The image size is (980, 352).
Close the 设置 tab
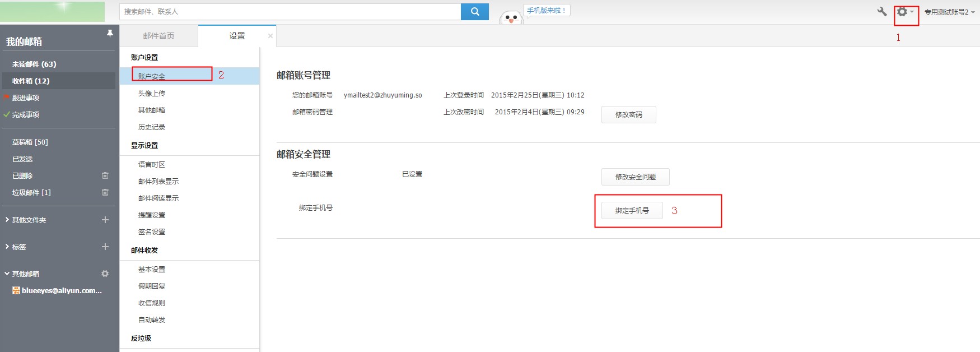pyautogui.click(x=270, y=36)
